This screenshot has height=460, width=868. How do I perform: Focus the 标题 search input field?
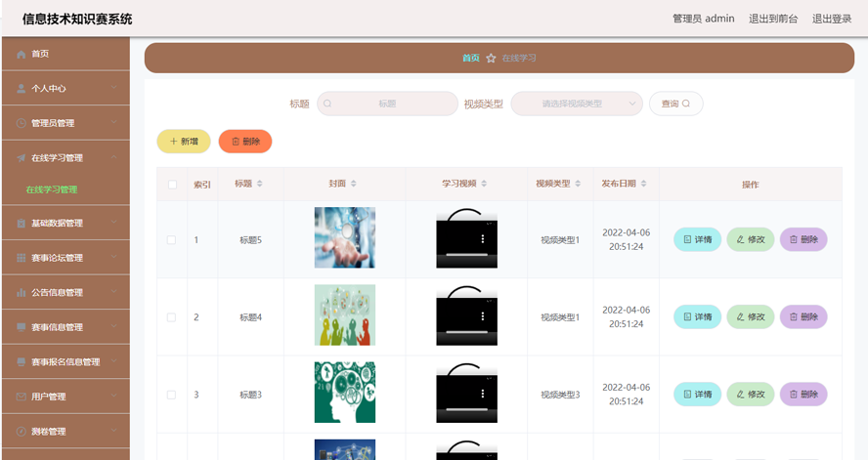[387, 104]
